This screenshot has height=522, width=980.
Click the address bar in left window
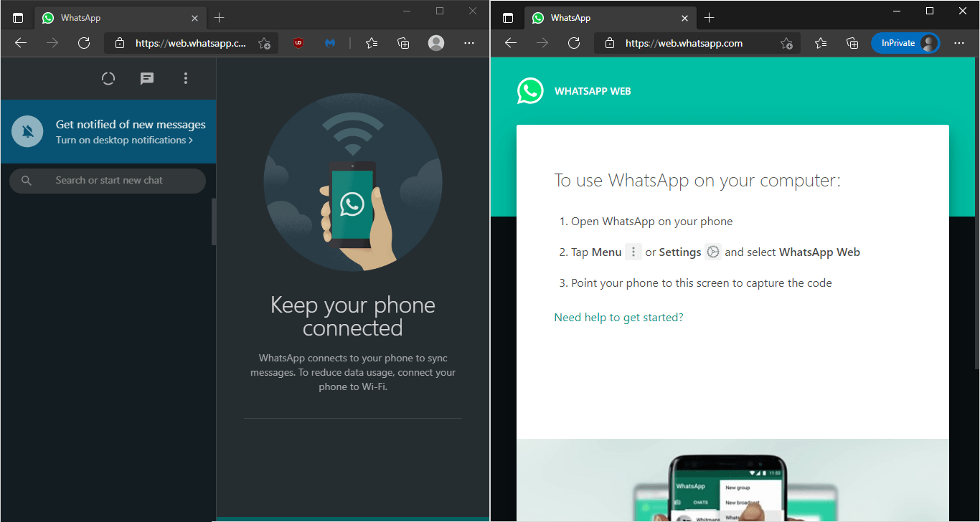tap(191, 43)
